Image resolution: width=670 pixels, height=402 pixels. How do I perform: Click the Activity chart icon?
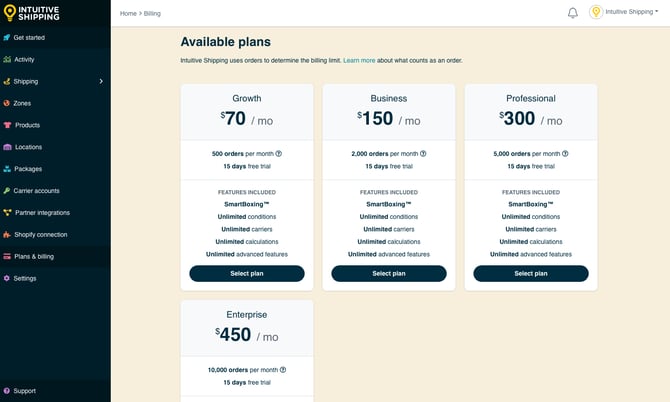(x=7, y=60)
